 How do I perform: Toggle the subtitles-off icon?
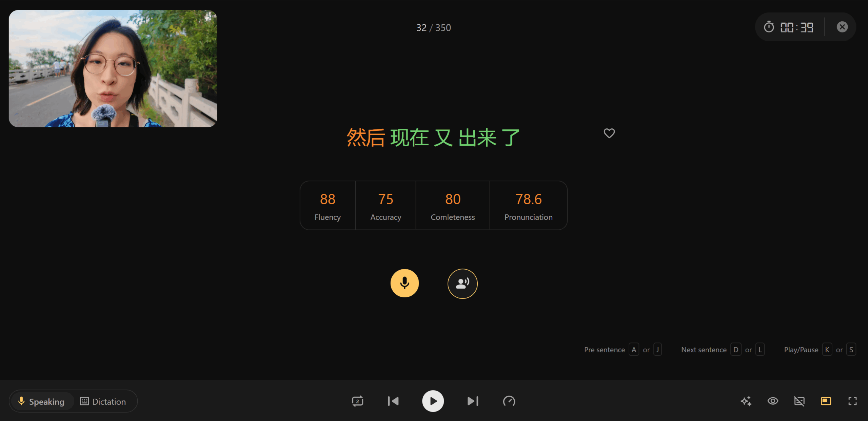[x=799, y=401]
